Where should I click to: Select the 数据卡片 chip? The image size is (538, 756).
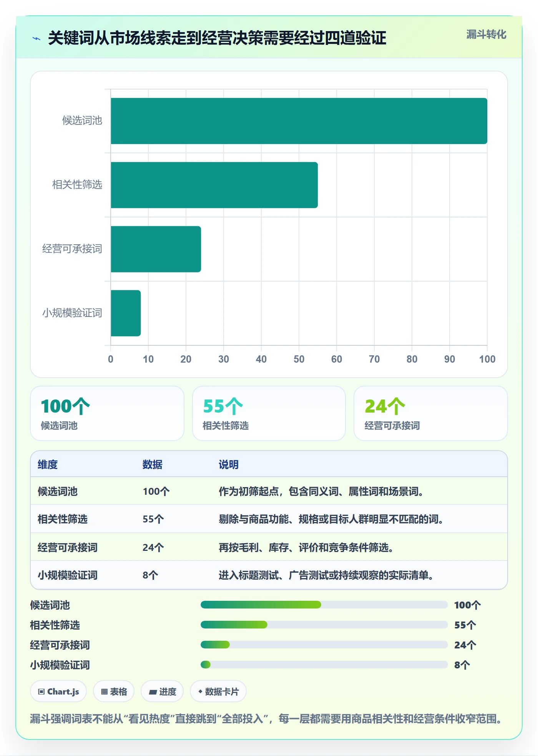(218, 691)
